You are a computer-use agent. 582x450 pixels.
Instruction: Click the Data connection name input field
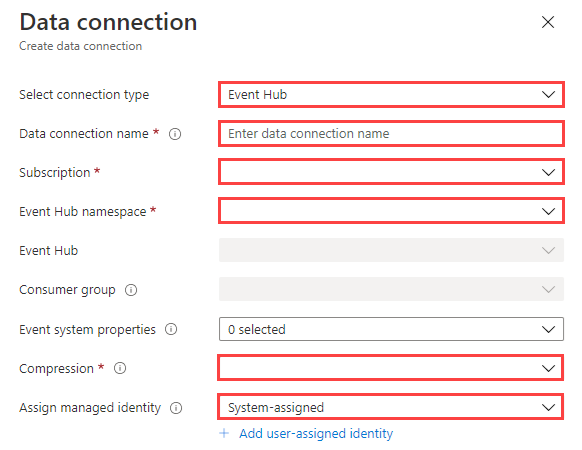(391, 133)
